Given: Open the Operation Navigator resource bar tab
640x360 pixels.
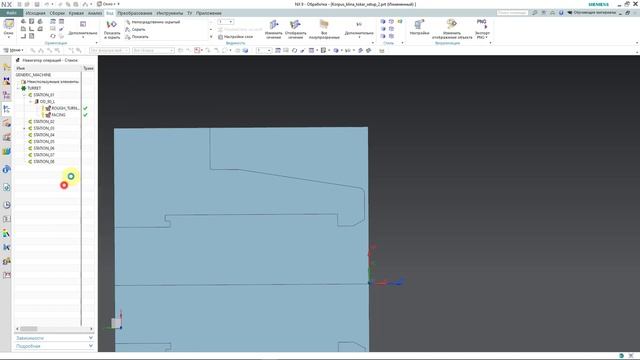Looking at the screenshot, I should [x=7, y=109].
